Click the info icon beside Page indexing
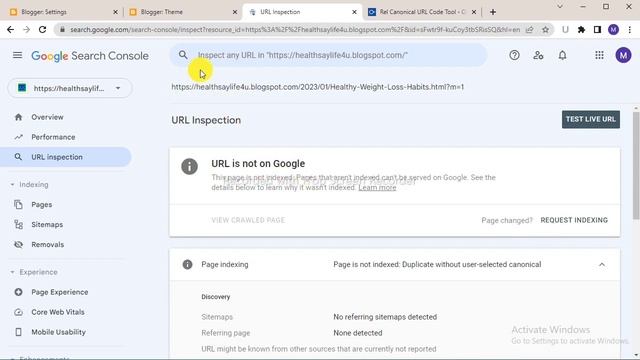Image resolution: width=640 pixels, height=360 pixels. [187, 264]
